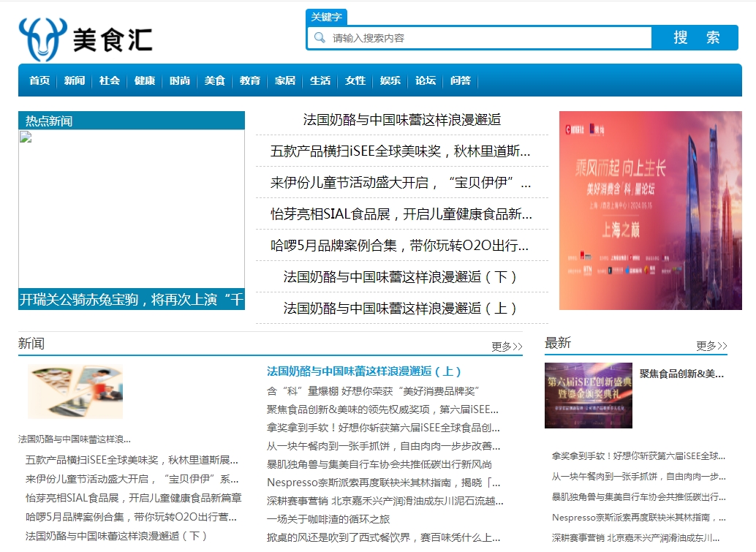Viewport: 756px width, 552px height.
Task: Click the 最新 section heading
Action: coord(558,343)
